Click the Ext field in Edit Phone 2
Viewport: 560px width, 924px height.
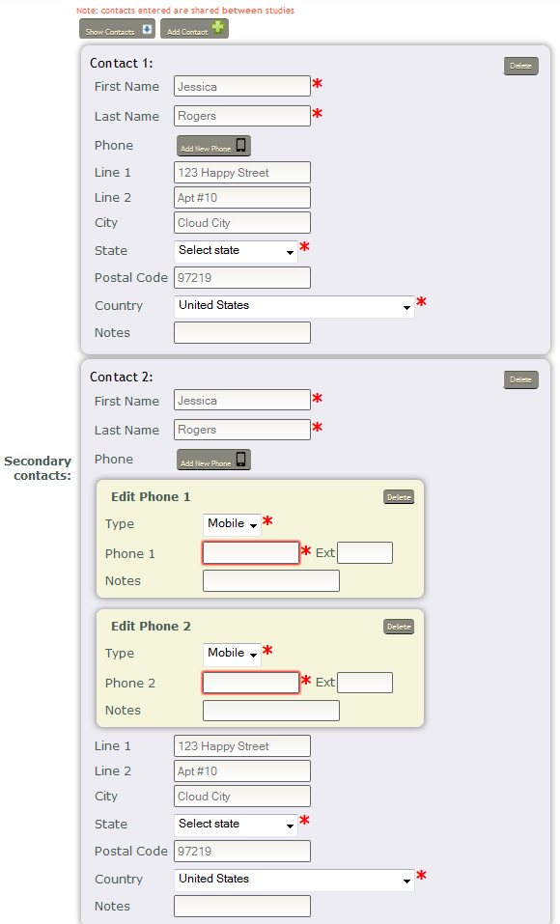coord(365,682)
